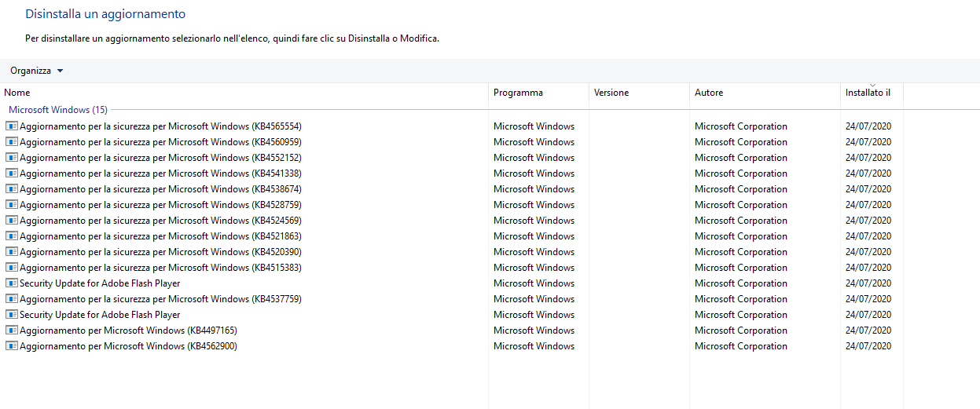This screenshot has width=980, height=409.
Task: Click the Programma cell of the KB4520390 row
Action: (x=534, y=252)
